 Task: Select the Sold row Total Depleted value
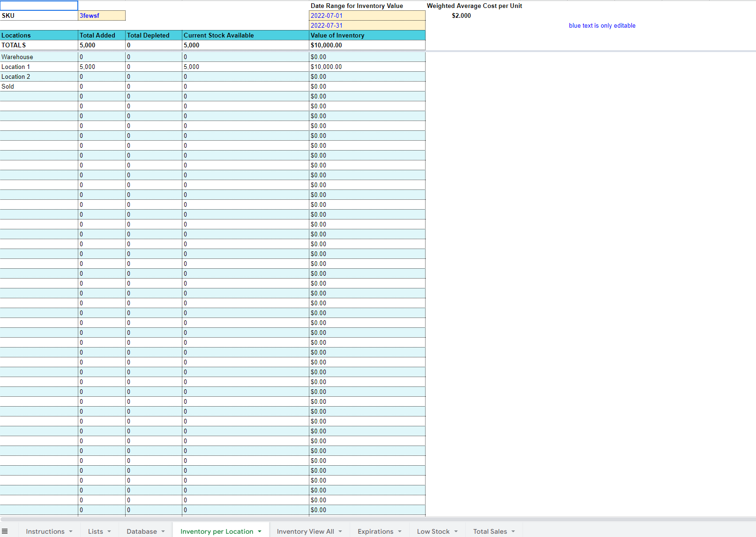point(154,86)
